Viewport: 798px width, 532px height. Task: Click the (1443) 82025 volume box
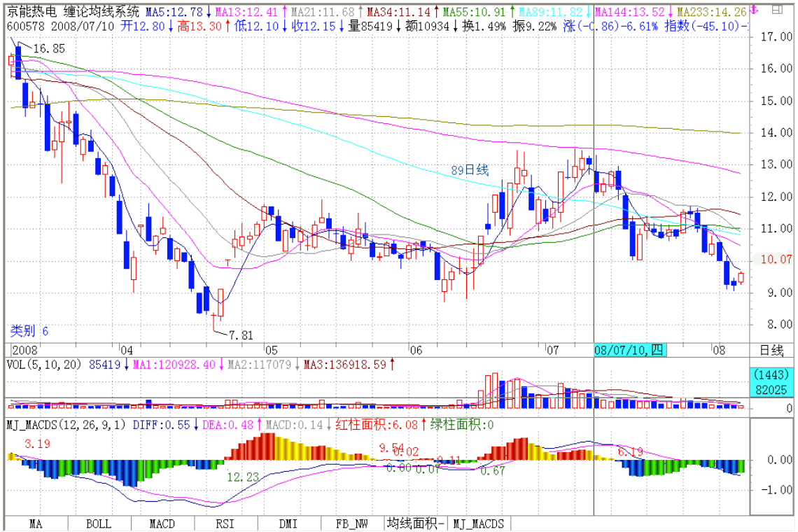pos(771,381)
